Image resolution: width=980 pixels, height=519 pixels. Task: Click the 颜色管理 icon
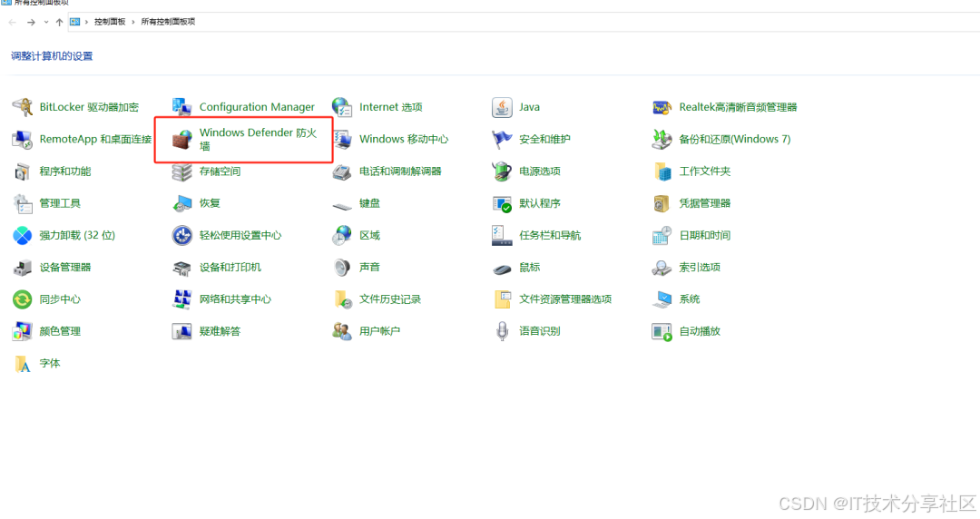pyautogui.click(x=23, y=331)
